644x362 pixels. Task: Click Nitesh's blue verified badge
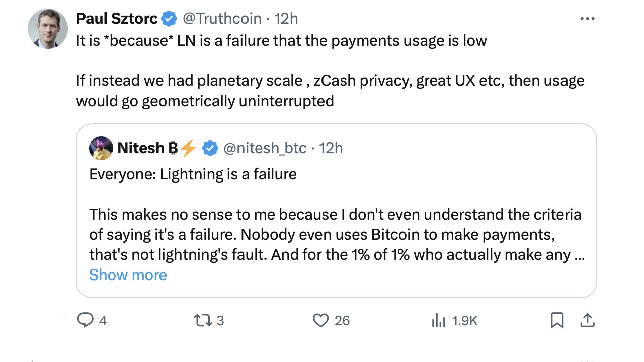210,148
